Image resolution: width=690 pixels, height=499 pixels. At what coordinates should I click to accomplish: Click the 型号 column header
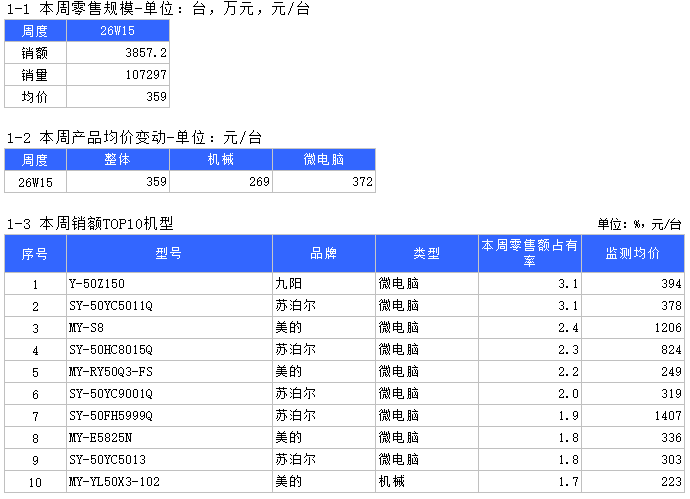coord(169,253)
